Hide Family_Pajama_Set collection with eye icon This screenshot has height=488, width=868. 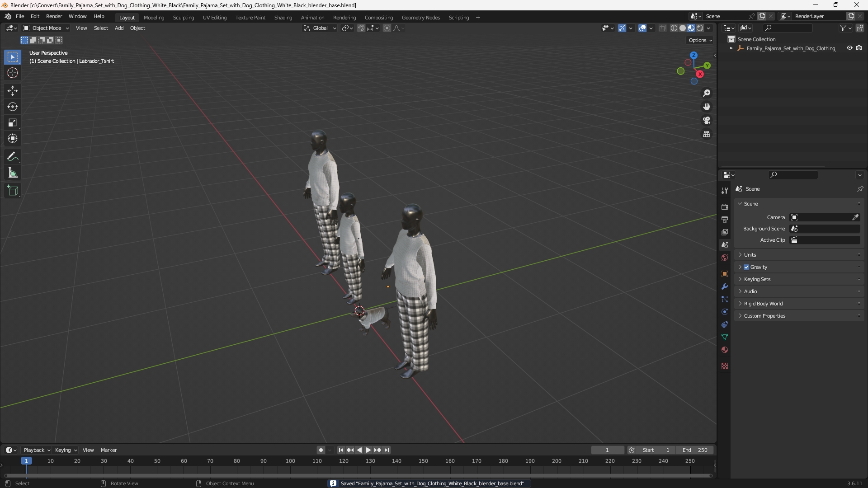849,48
